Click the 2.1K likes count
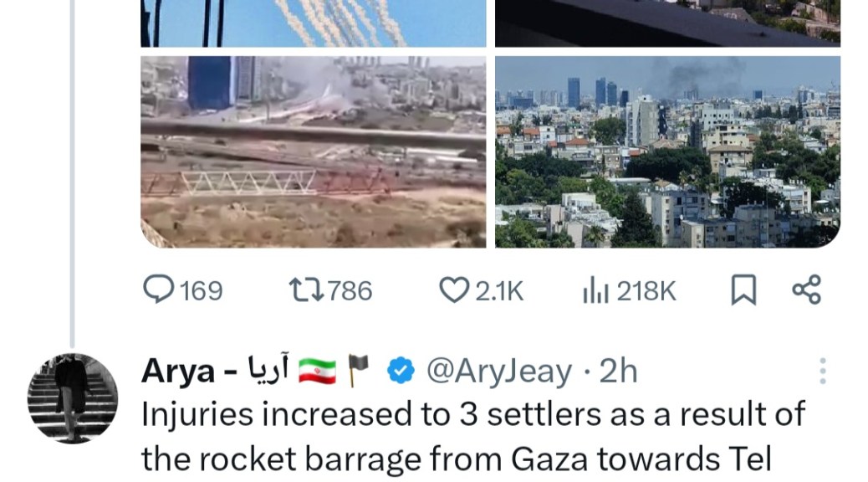The width and height of the screenshot is (868, 482). 499,291
